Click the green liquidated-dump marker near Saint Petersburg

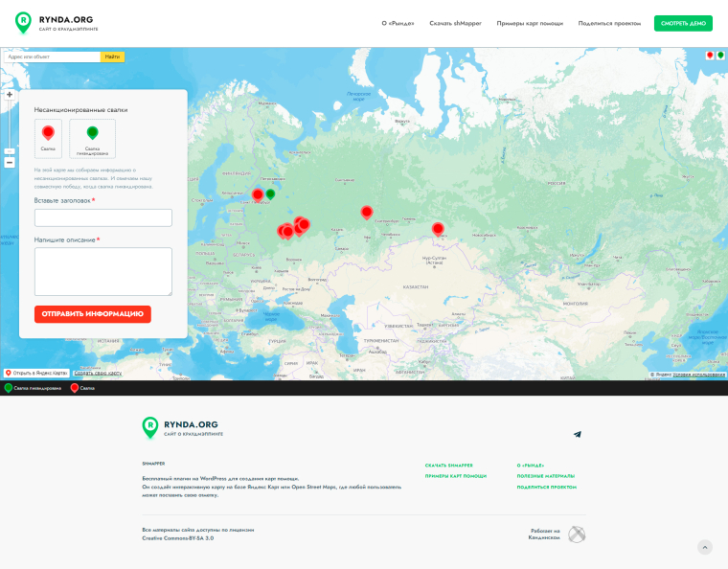click(x=270, y=194)
